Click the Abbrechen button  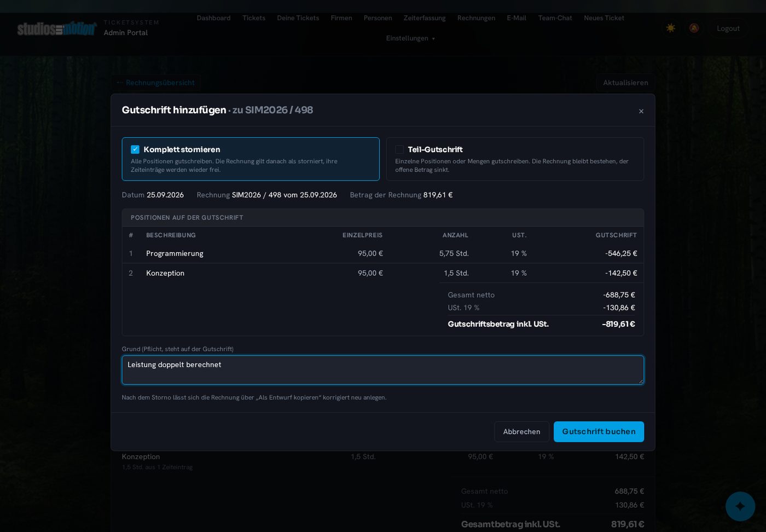pyautogui.click(x=521, y=432)
